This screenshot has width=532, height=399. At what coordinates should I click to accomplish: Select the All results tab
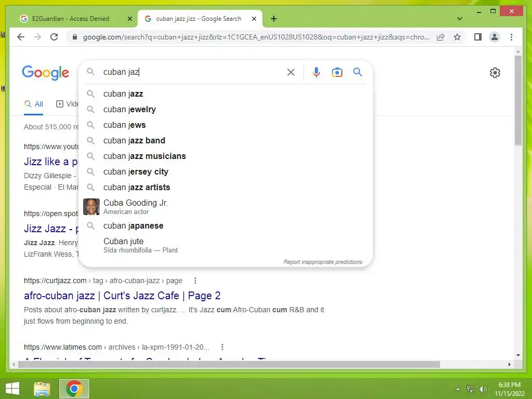(x=33, y=104)
